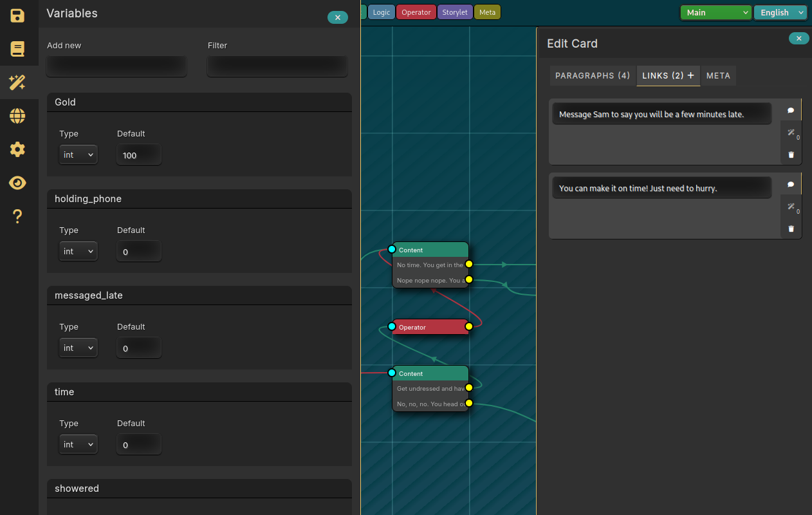Click the 'messaged_late' variable header
Screen dimensions: 812x515
point(199,295)
